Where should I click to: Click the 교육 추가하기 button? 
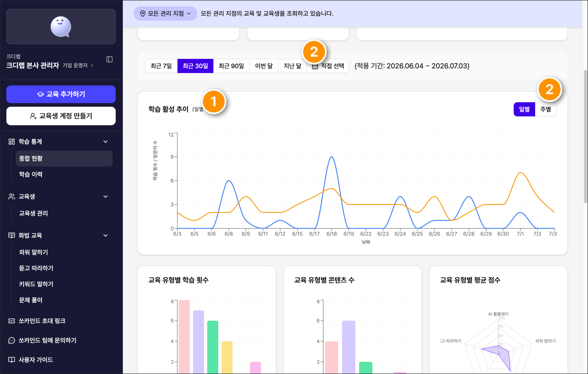(61, 94)
